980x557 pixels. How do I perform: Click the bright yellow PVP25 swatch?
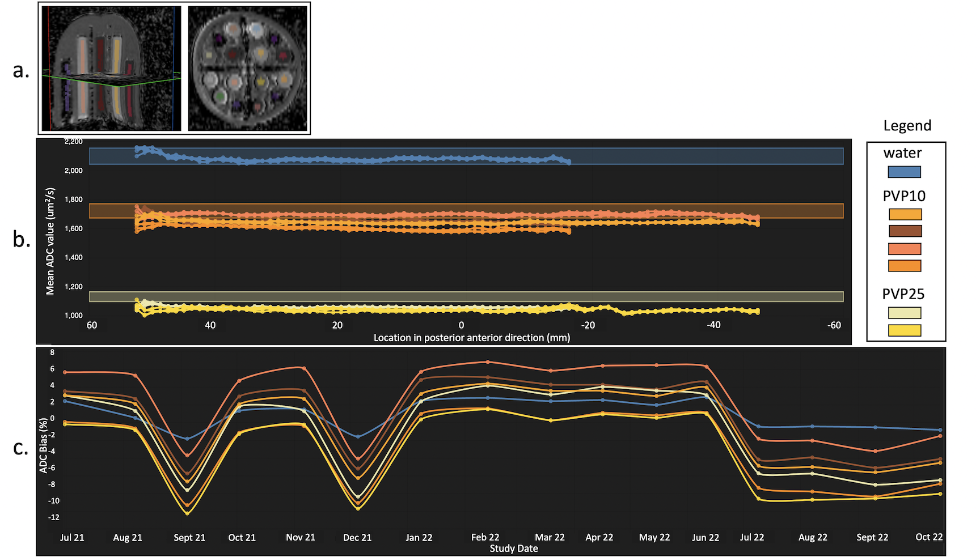[905, 330]
